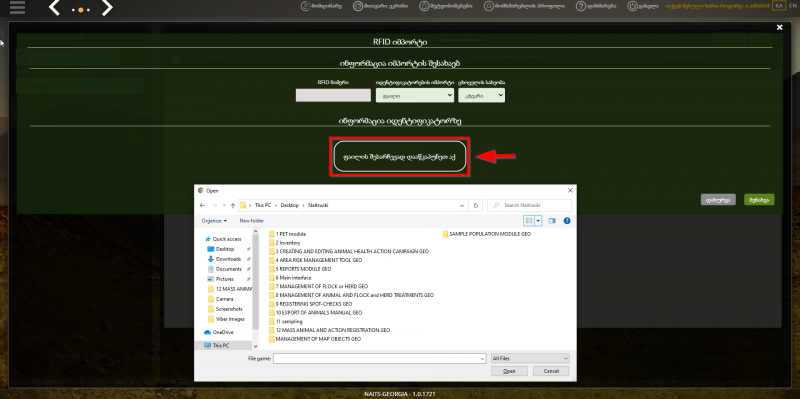The height and width of the screenshot is (399, 800).
Task: Open the animal species dropdown
Action: coord(482,95)
